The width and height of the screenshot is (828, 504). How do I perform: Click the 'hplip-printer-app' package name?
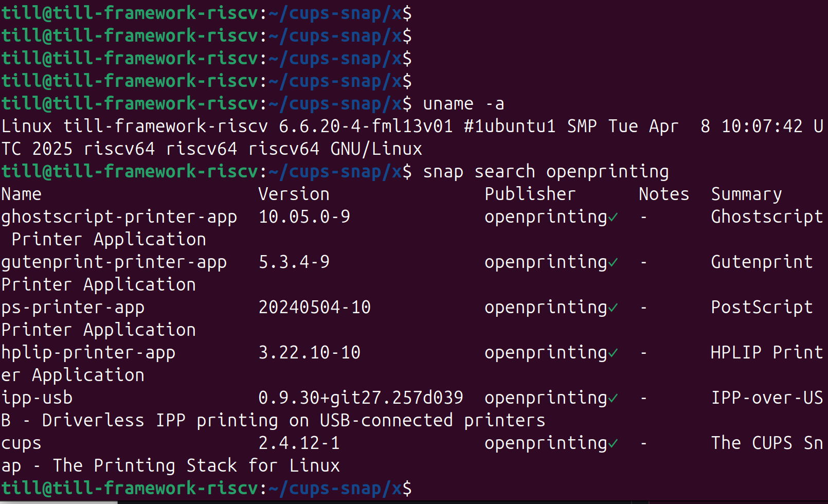point(88,353)
